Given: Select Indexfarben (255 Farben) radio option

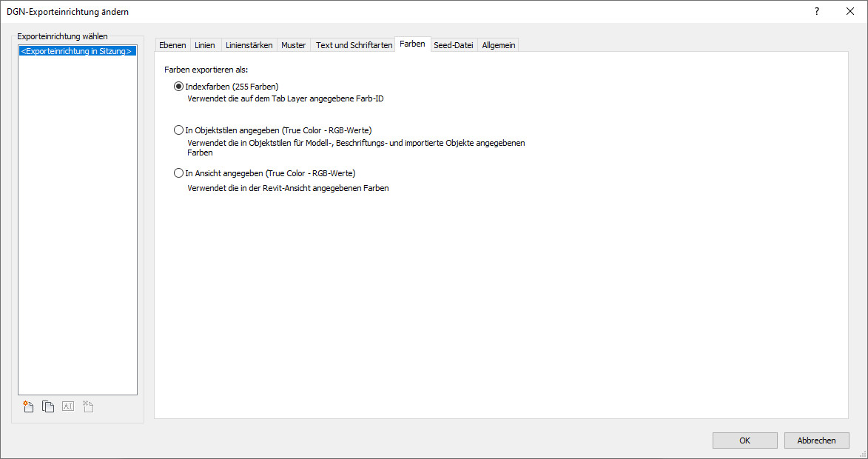Looking at the screenshot, I should pyautogui.click(x=178, y=87).
